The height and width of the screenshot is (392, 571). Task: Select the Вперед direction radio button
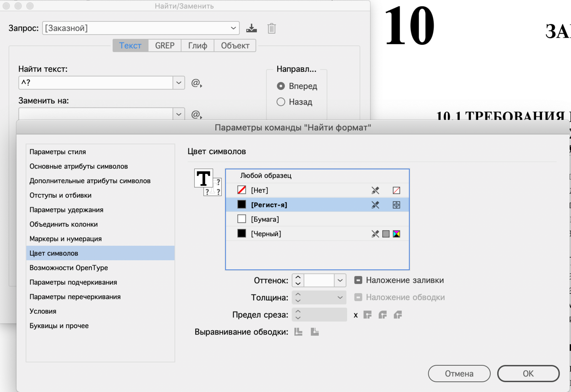click(x=281, y=86)
